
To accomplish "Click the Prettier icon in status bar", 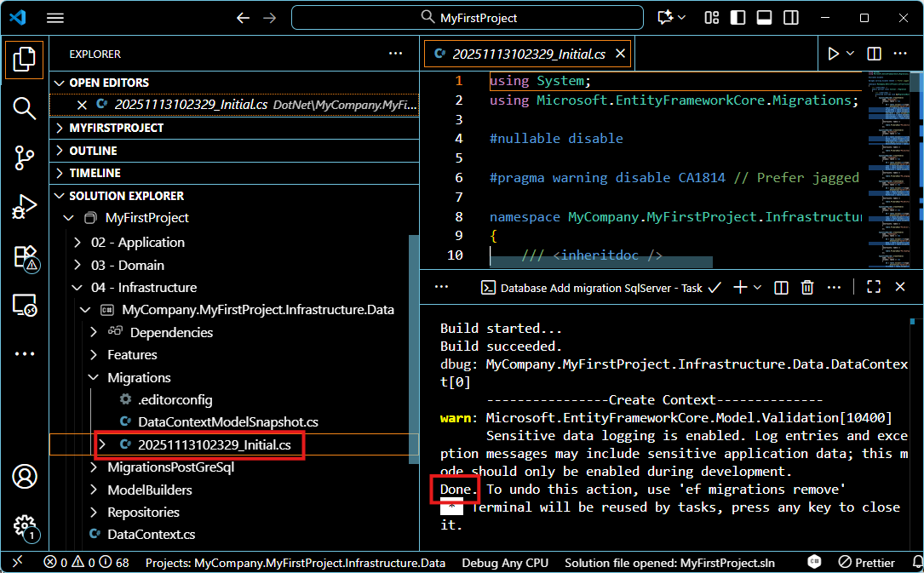I will click(x=866, y=563).
